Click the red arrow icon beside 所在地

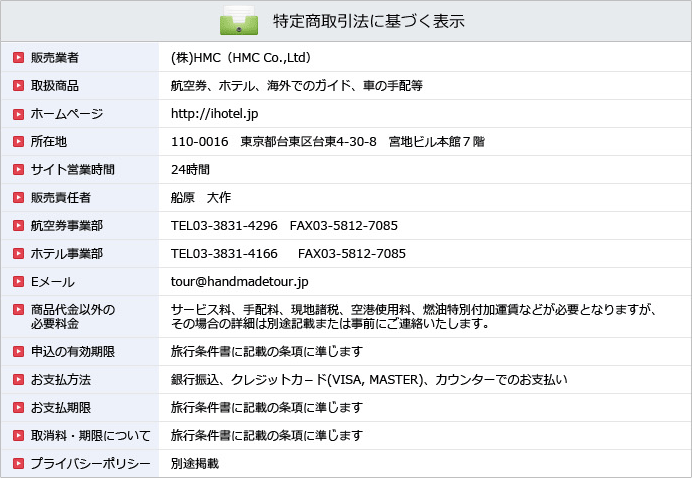coord(18,142)
